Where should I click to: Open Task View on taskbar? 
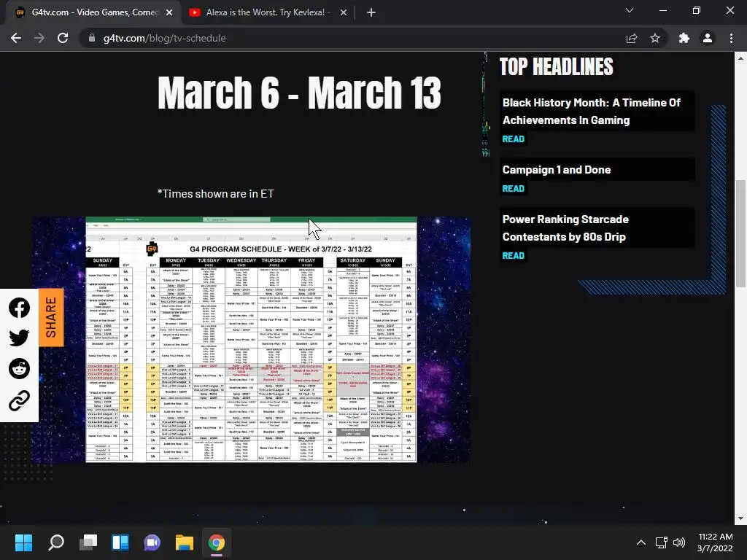[x=88, y=542]
